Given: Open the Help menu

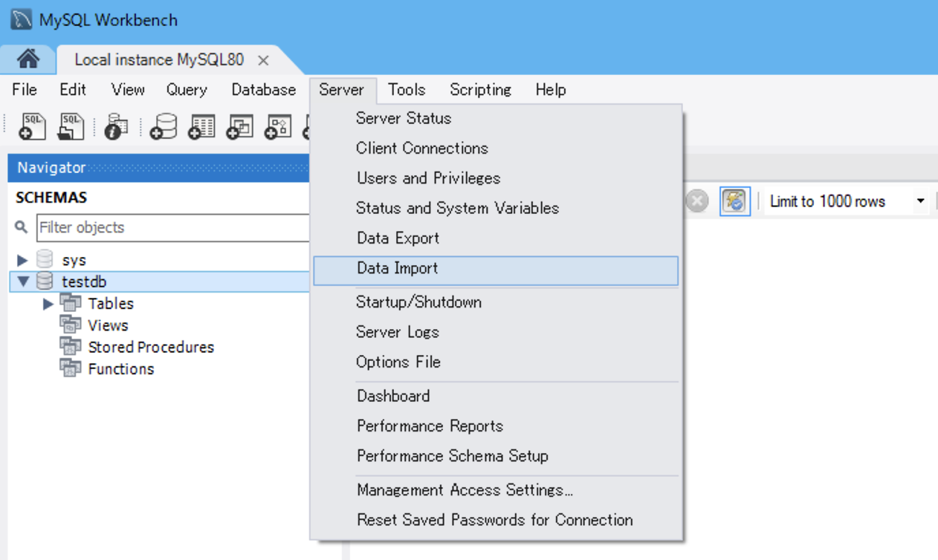Looking at the screenshot, I should pyautogui.click(x=551, y=90).
